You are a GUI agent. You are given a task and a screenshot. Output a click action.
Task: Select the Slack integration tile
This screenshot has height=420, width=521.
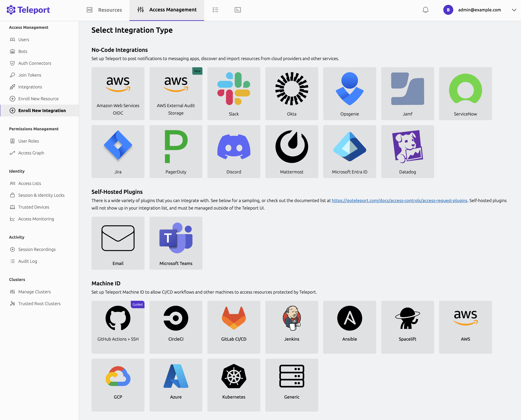click(x=234, y=94)
